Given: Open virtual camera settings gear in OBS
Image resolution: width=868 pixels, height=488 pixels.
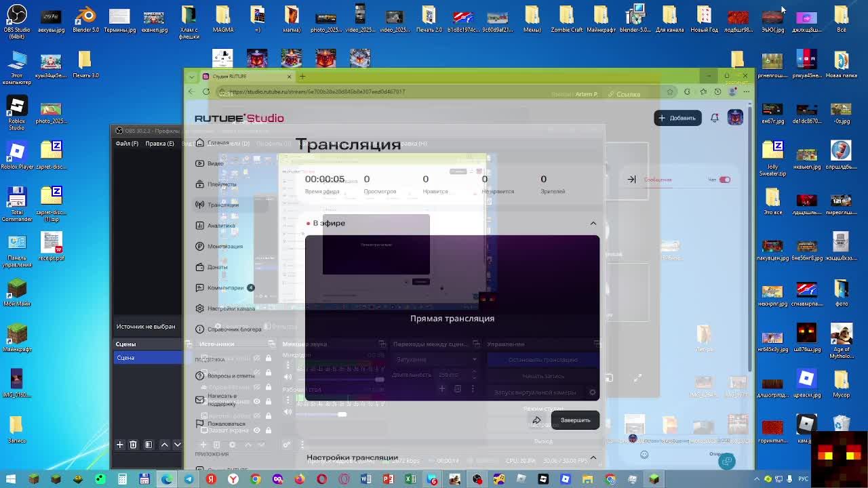Looking at the screenshot, I should coord(592,392).
